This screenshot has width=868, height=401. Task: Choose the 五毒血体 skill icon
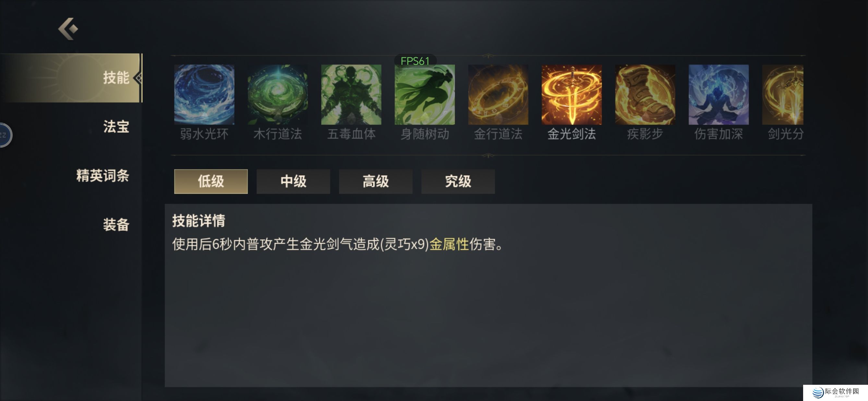pos(351,95)
